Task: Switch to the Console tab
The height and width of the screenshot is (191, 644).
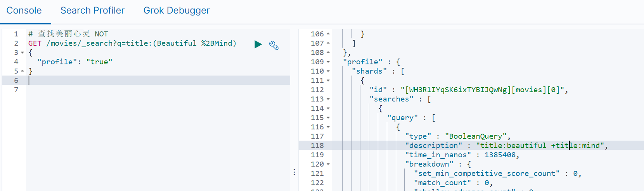Action: [24, 10]
